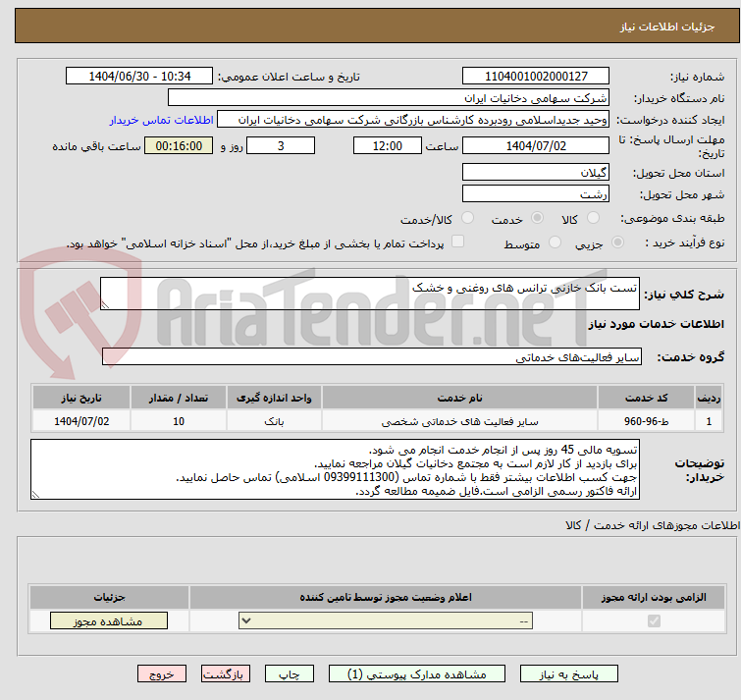Click the جزئیات column header
This screenshot has height=700, width=741.
pyautogui.click(x=109, y=597)
